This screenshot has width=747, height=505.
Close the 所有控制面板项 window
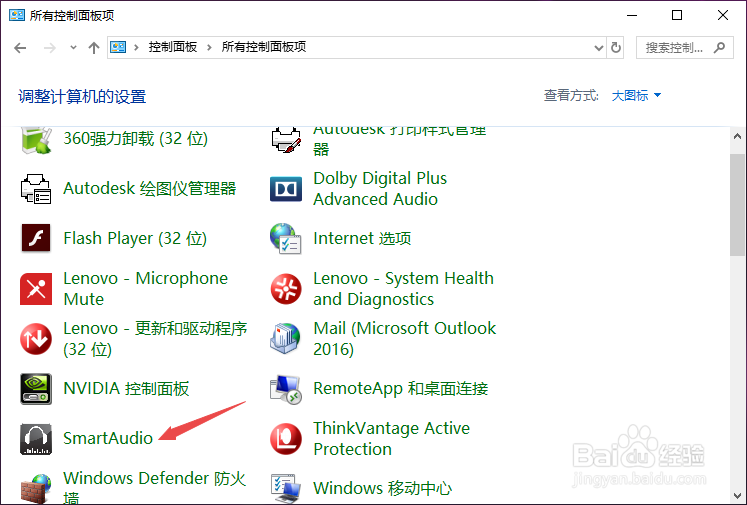(x=723, y=15)
